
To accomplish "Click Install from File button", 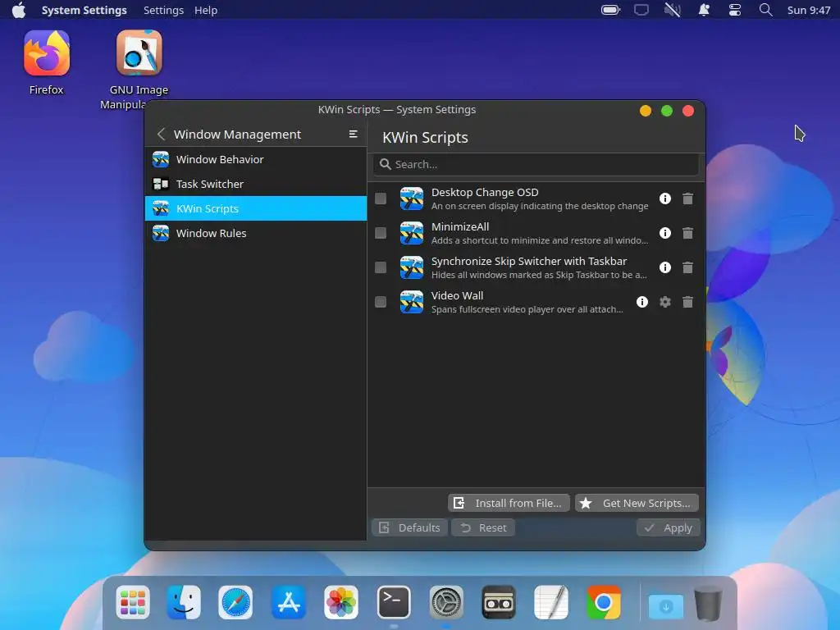I will 509,503.
